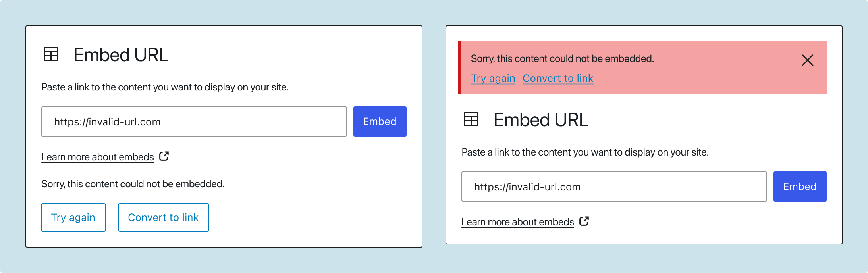Click the Embed button in the left card
Viewport: 868px width, 273px height.
[x=379, y=121]
